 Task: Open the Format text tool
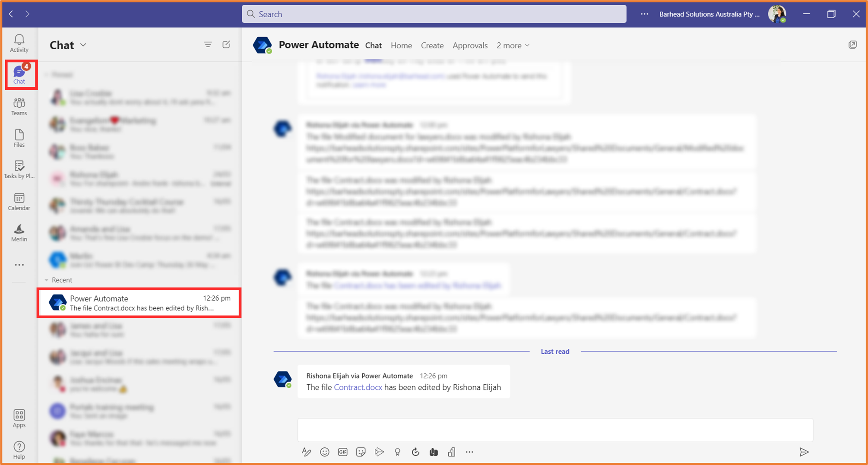306,452
